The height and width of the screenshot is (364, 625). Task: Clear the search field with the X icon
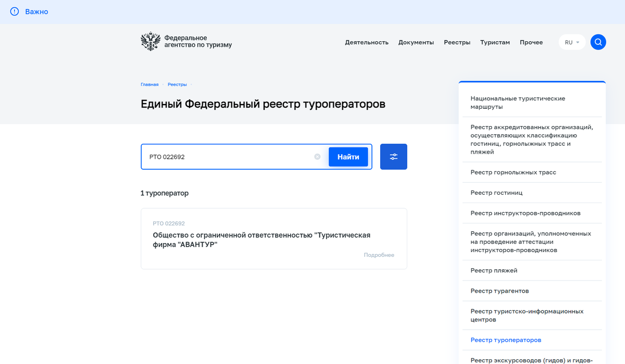[x=317, y=157]
